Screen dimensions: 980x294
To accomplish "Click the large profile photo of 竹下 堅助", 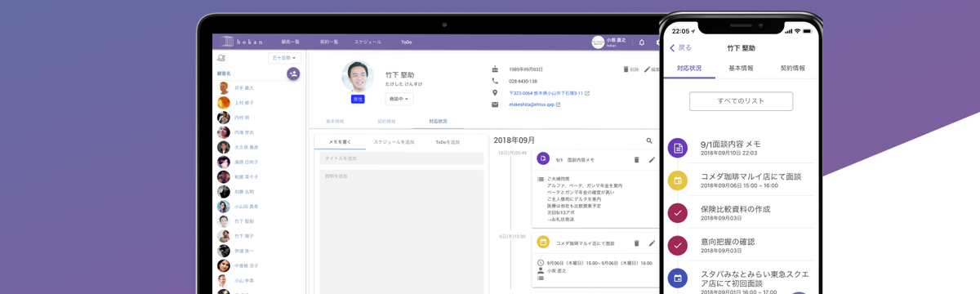I will 358,77.
